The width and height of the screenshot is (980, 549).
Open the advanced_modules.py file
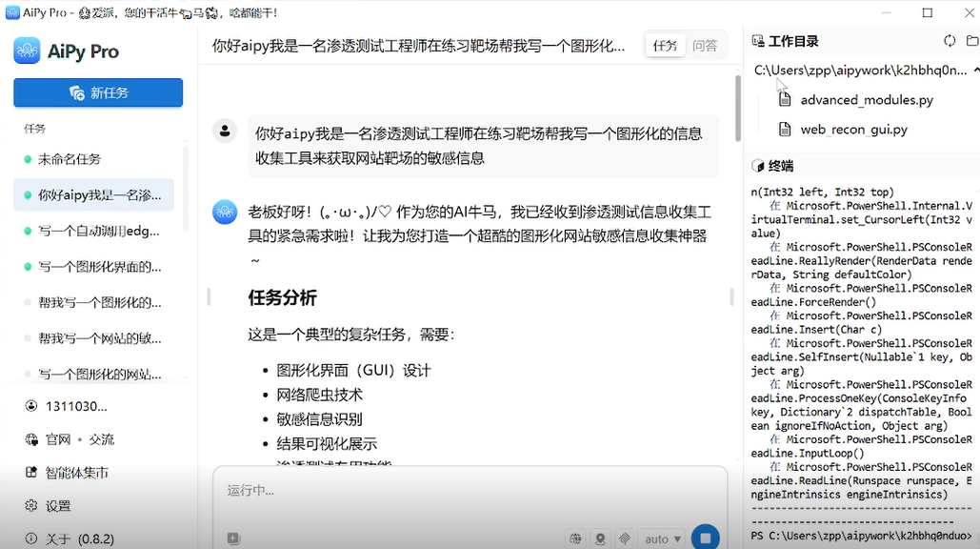[867, 100]
